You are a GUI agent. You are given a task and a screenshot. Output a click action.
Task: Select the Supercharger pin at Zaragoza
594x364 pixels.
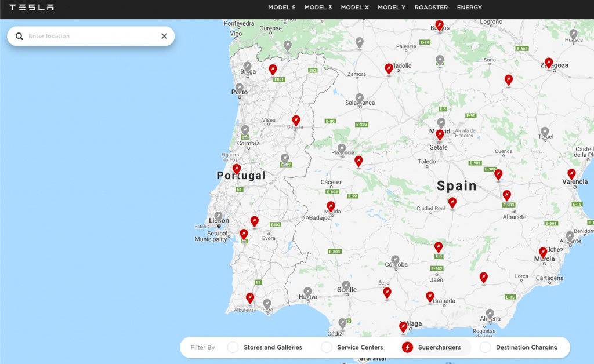coord(549,62)
